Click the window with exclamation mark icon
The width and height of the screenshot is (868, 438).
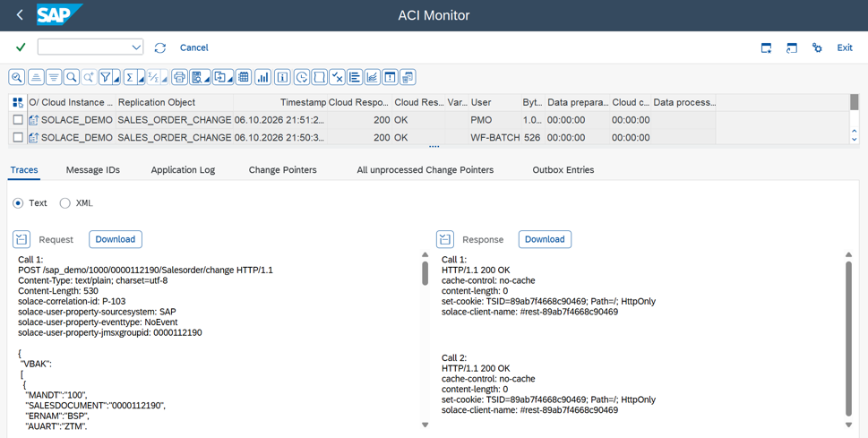point(391,78)
